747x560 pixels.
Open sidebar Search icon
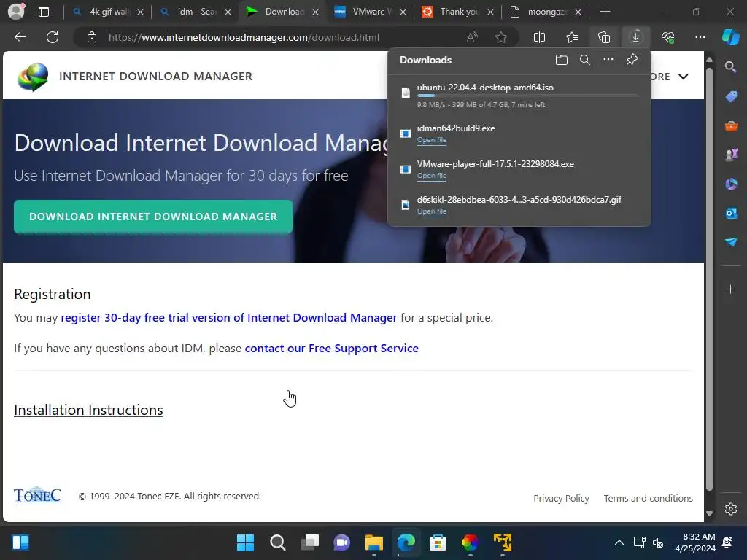(x=730, y=67)
